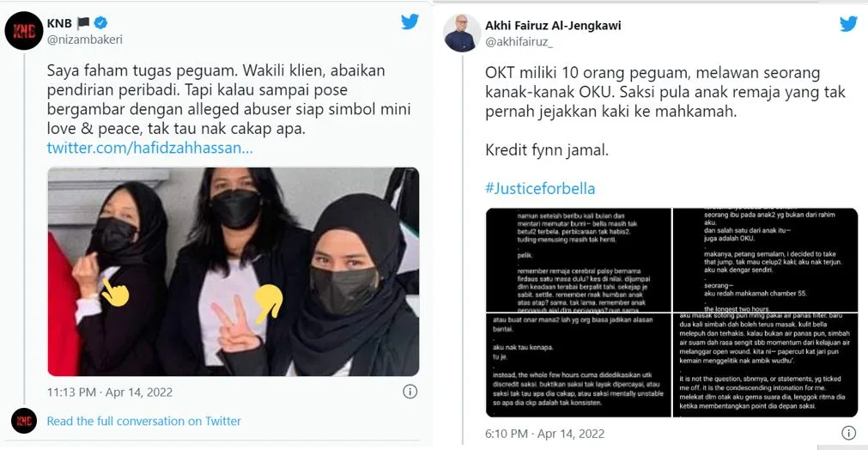
Task: Open the 6:10 PM · Apr 14, 2022 timestamp
Action: (544, 434)
